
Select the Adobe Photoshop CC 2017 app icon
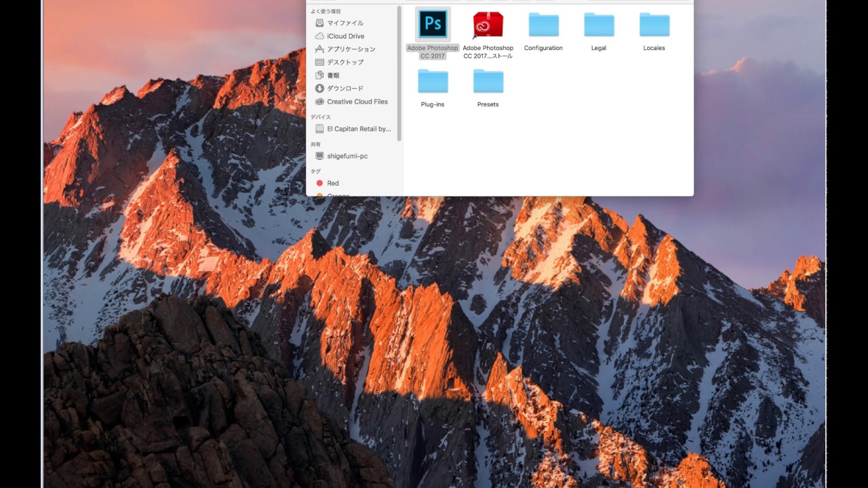pos(433,25)
